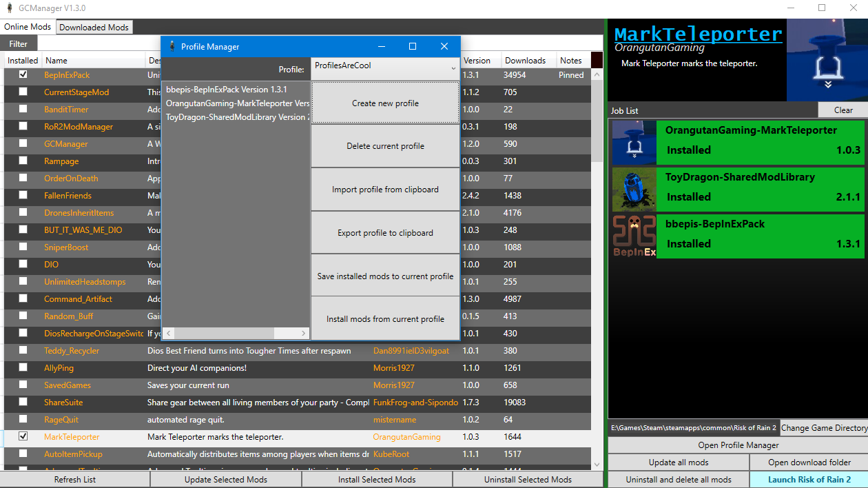Check the RoR2ModManager installed checkbox
This screenshot has width=868, height=488.
pos(23,126)
